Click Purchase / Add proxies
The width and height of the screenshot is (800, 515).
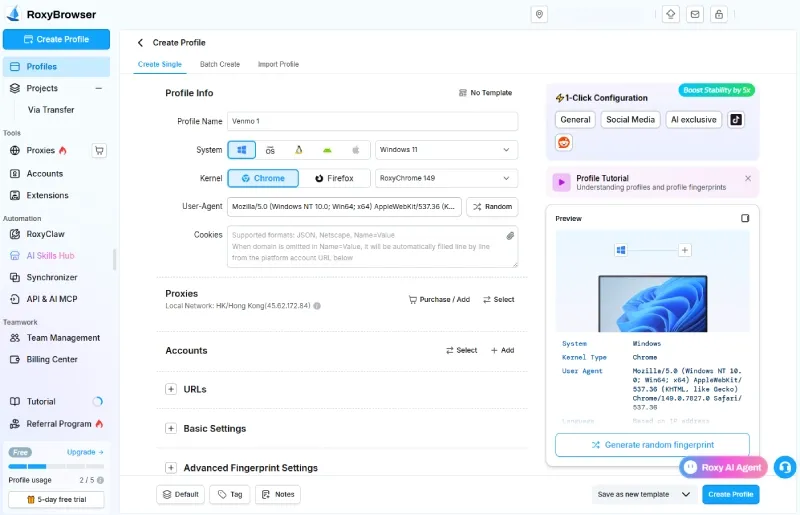(439, 300)
